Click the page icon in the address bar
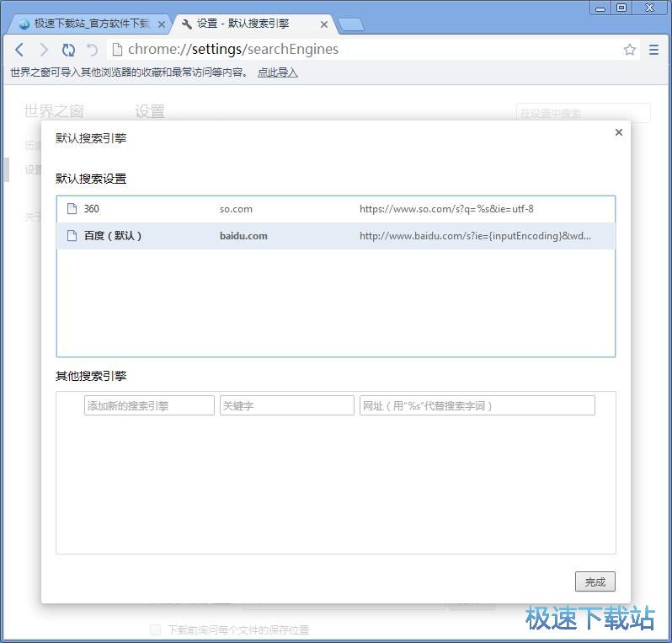Screen dimensions: 672x643 coord(117,50)
